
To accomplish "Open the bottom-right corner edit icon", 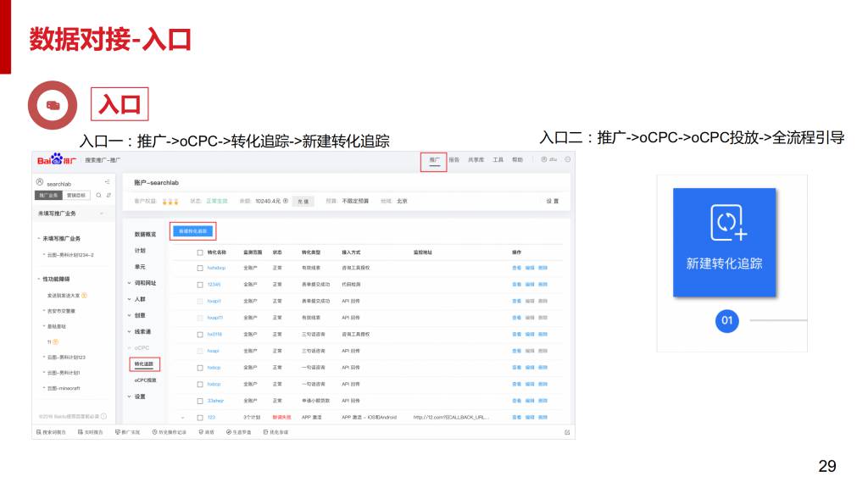I will pyautogui.click(x=567, y=432).
